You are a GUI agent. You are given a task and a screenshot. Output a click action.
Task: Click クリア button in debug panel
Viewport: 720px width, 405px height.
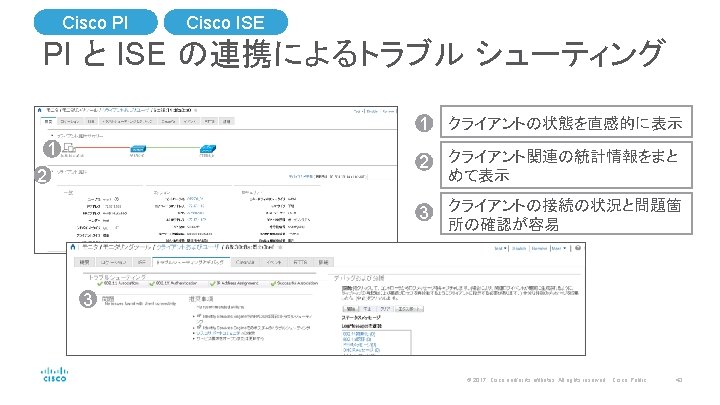pyautogui.click(x=385, y=309)
